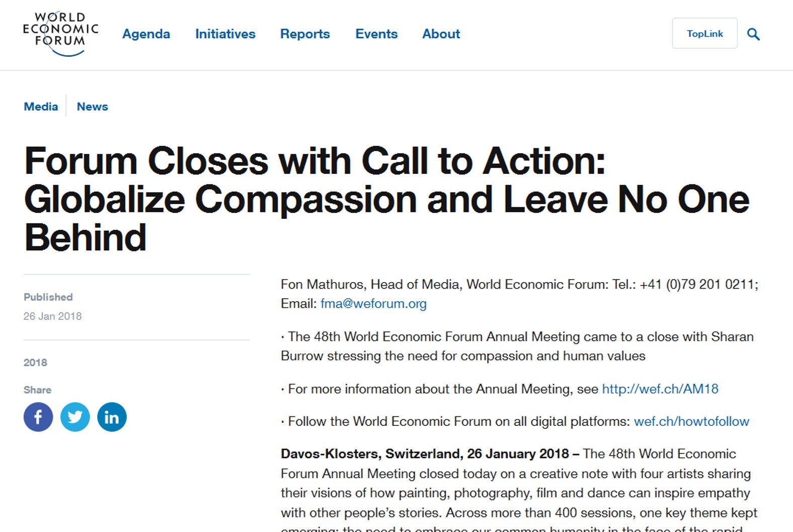This screenshot has width=793, height=532.
Task: Navigate to the Events page
Action: pos(376,34)
